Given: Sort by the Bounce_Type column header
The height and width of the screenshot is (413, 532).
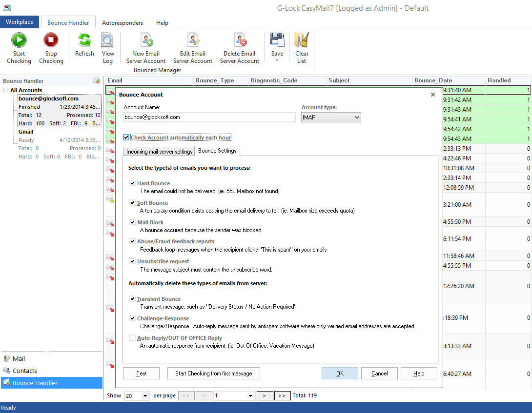Looking at the screenshot, I should point(221,80).
